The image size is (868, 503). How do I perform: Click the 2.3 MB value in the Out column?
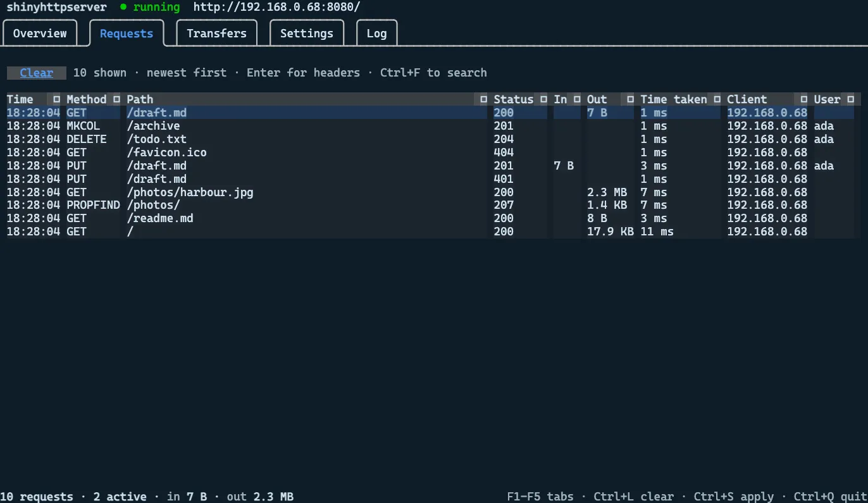tap(607, 192)
